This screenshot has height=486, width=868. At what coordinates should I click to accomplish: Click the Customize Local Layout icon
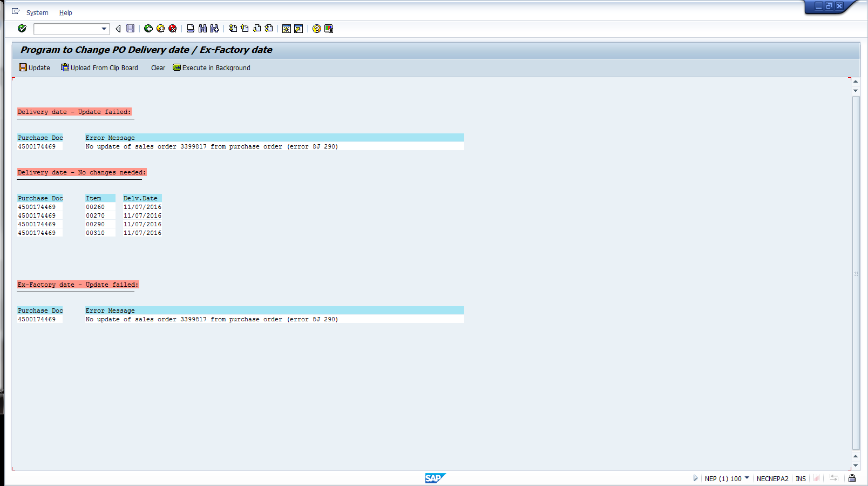[329, 29]
